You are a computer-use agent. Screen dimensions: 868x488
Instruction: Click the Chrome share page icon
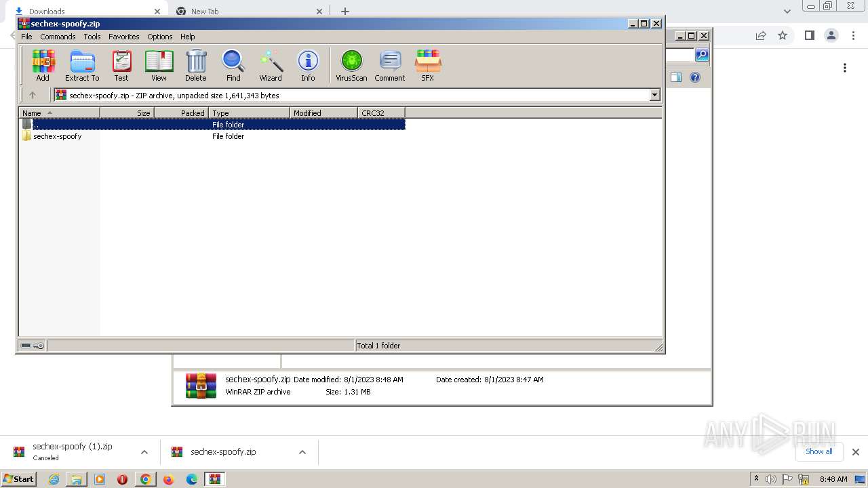pyautogui.click(x=761, y=36)
